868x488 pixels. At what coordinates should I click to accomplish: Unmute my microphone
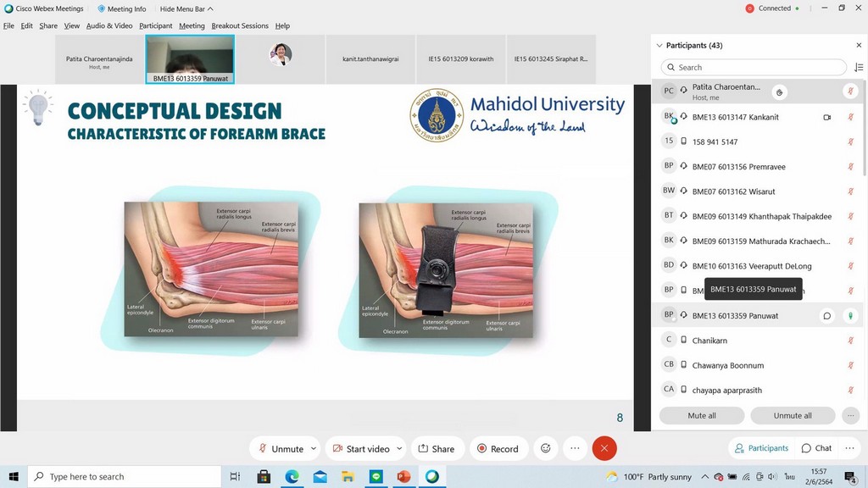click(281, 448)
